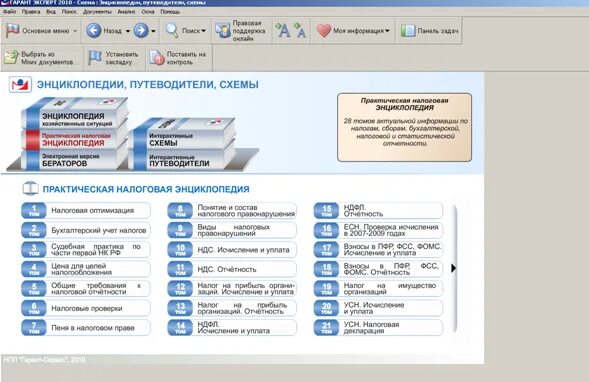Open volume Налоговые проверки
Image resolution: width=589 pixels, height=382 pixels.
pyautogui.click(x=86, y=308)
